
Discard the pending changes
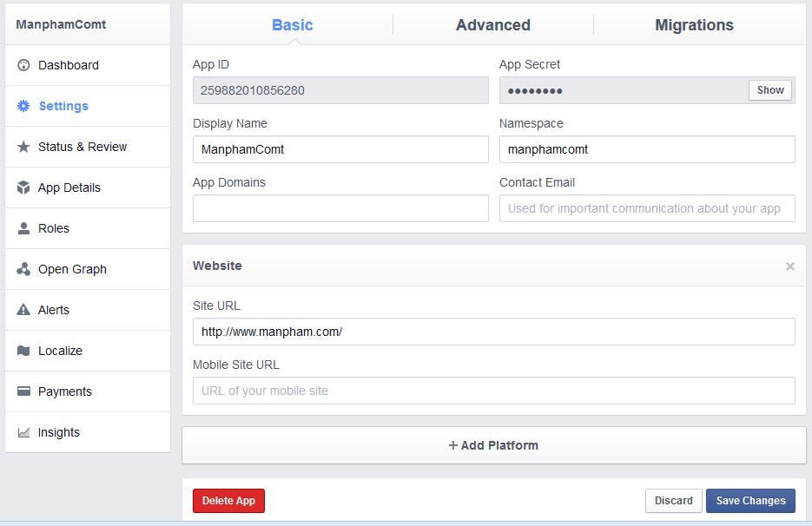(673, 501)
